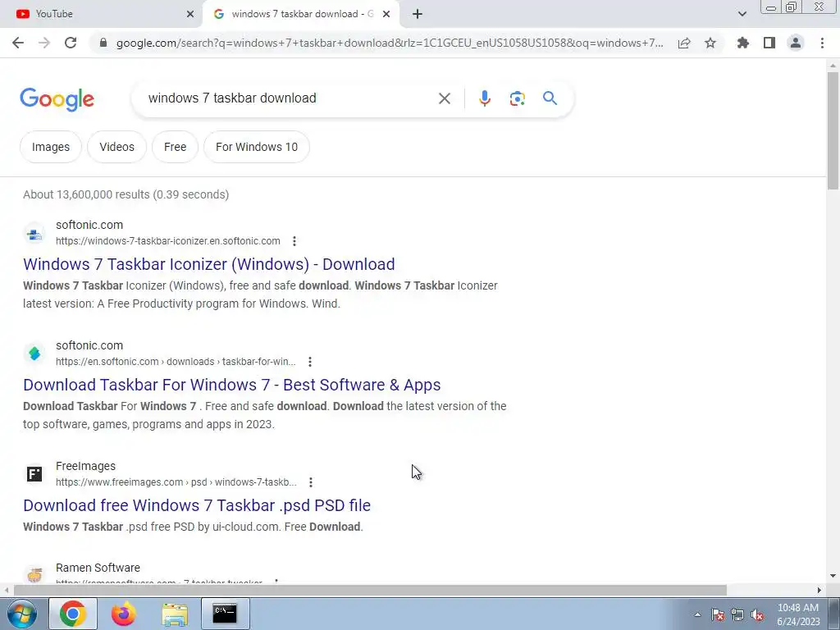Click the vertical scrollbar thumb
840x630 pixels.
click(833, 130)
